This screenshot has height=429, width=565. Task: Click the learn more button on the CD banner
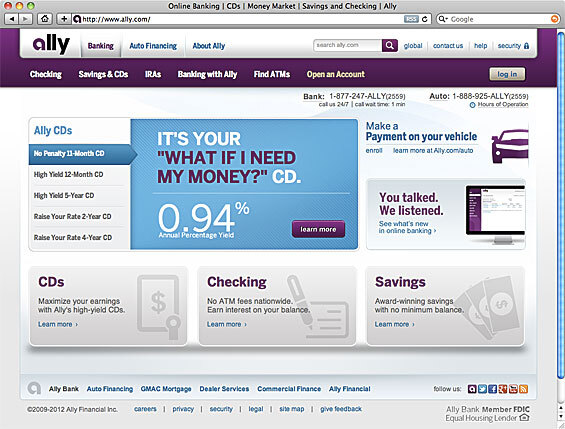(318, 229)
